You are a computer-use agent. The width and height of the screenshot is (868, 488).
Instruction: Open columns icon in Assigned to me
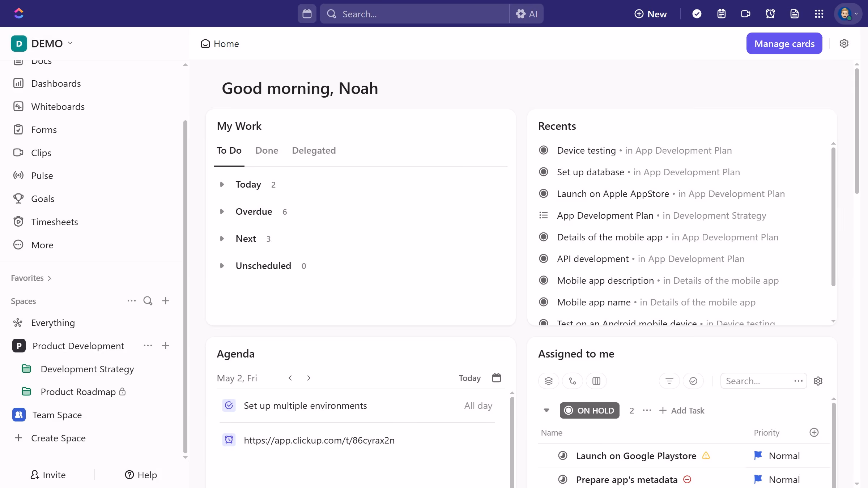(x=596, y=381)
